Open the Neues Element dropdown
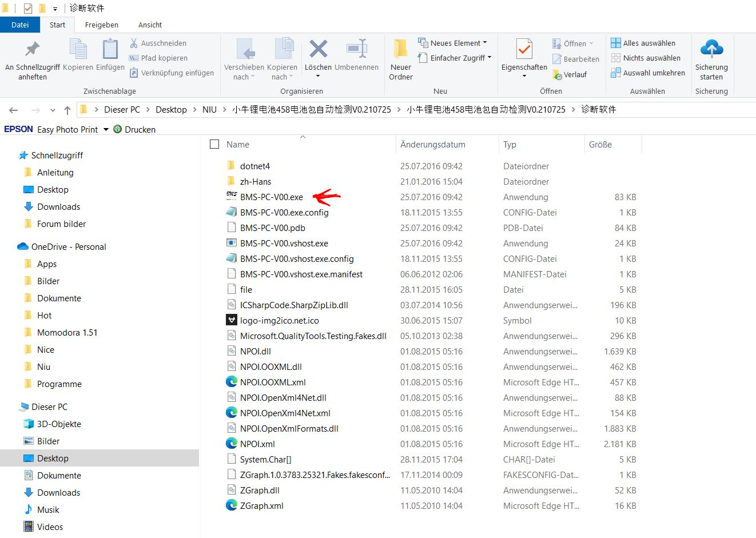756x538 pixels. click(x=485, y=43)
